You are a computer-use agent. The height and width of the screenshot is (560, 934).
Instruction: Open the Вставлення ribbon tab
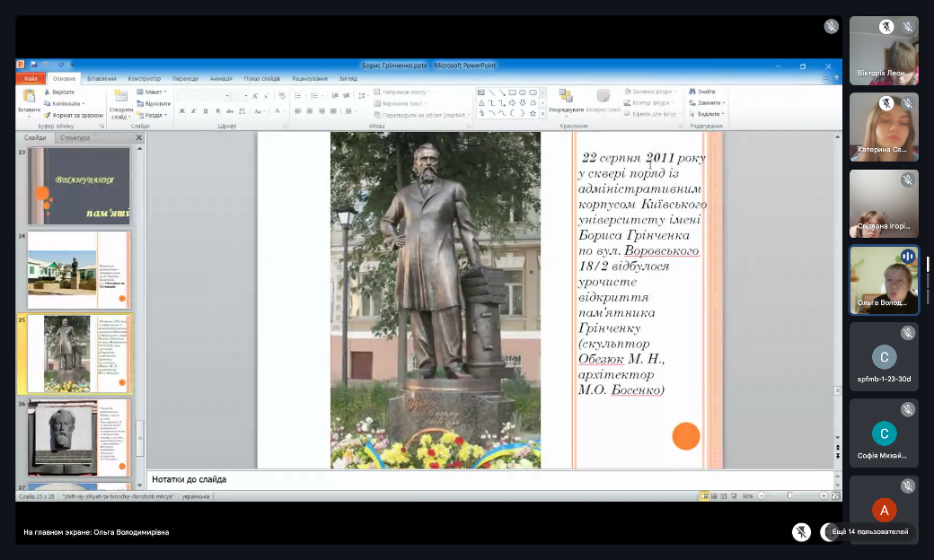tap(101, 78)
